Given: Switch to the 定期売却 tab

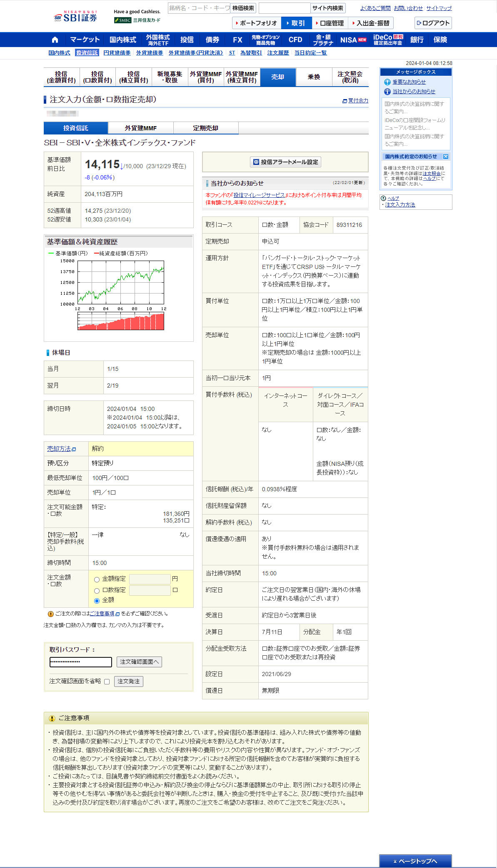Looking at the screenshot, I should click(205, 128).
